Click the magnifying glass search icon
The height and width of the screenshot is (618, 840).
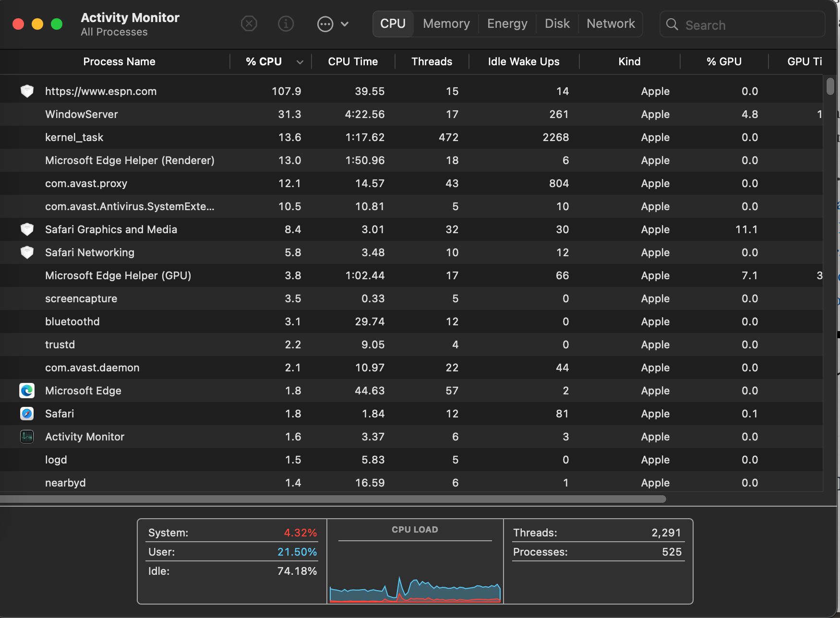[x=672, y=24]
